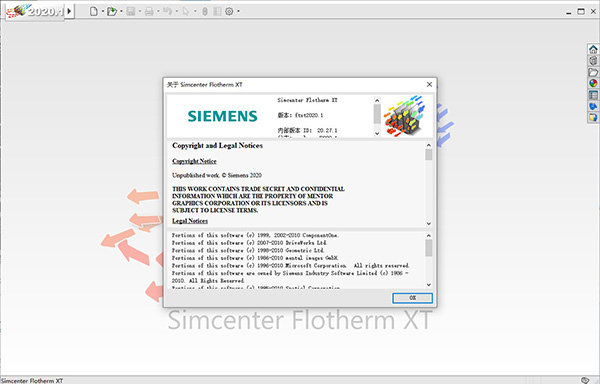The height and width of the screenshot is (384, 600).
Task: Click the Microsoft Corporation All rights reserved line
Action: (x=290, y=265)
